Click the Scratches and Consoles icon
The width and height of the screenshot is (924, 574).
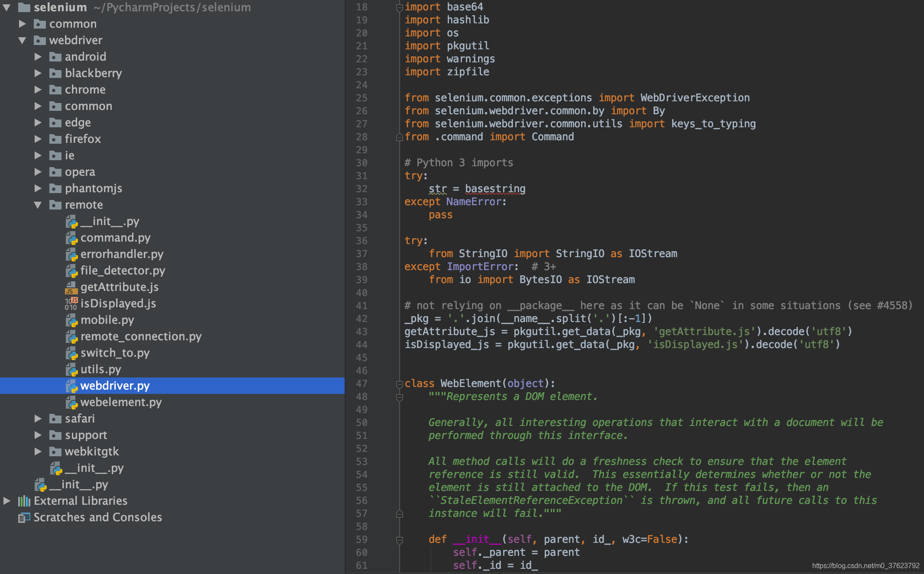[x=24, y=517]
